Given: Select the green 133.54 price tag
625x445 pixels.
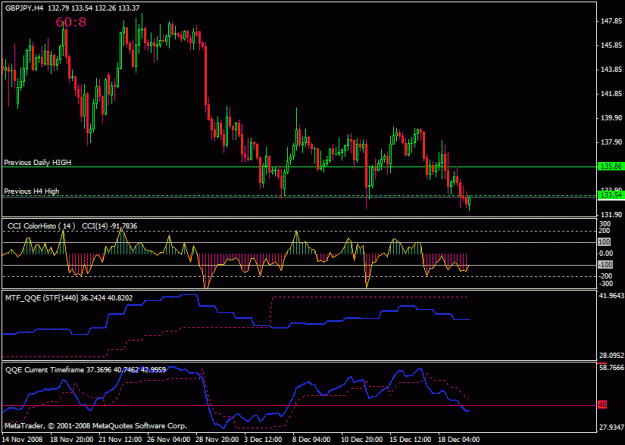Looking at the screenshot, I should pos(611,195).
